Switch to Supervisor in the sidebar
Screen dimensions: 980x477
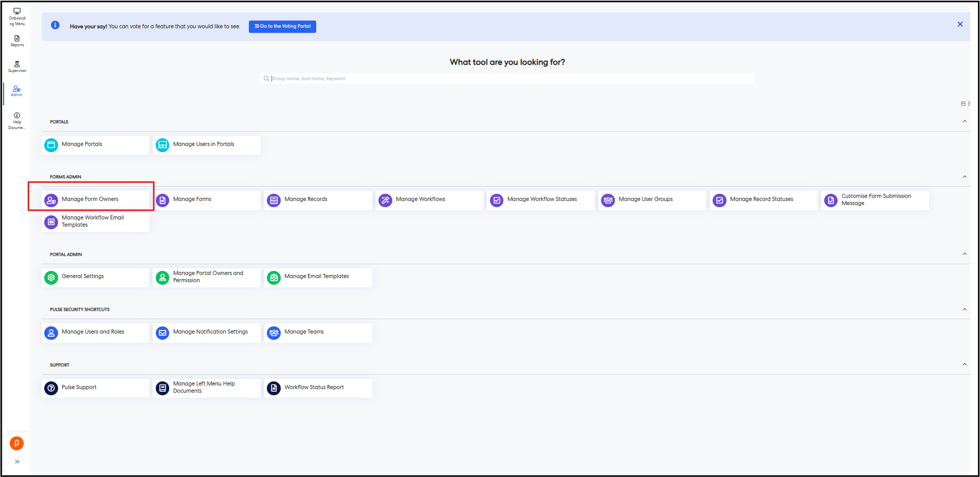[x=17, y=66]
